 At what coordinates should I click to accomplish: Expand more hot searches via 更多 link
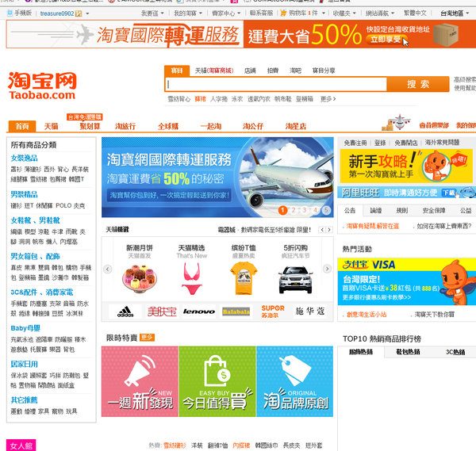(x=328, y=99)
